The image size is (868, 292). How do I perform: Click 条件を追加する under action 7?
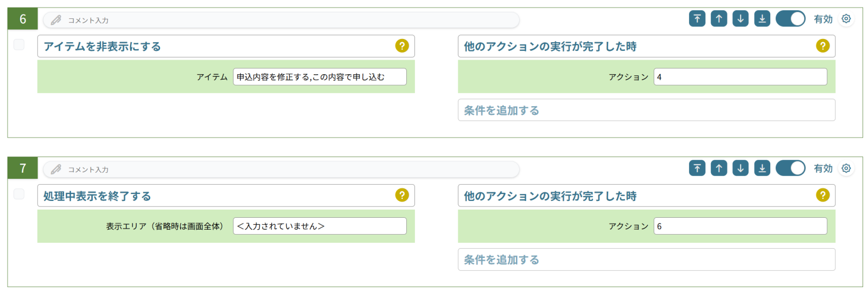click(x=647, y=259)
